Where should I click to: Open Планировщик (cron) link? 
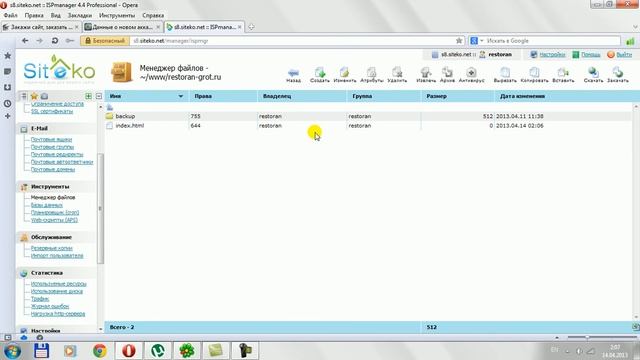click(55, 212)
